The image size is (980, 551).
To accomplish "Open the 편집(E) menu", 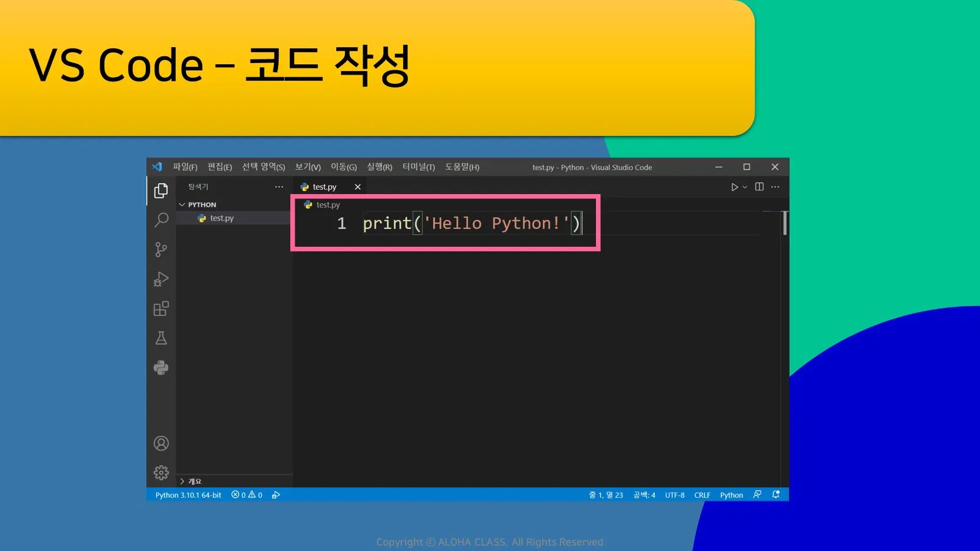I will [220, 167].
